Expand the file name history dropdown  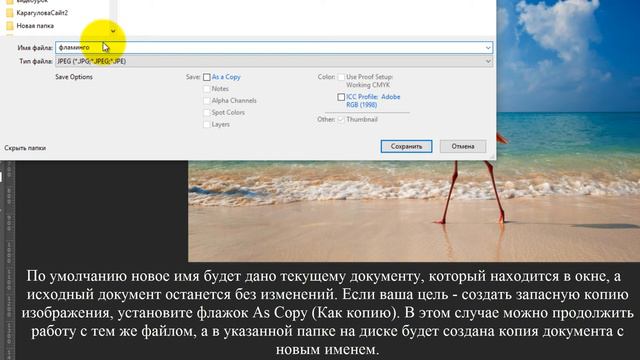488,48
